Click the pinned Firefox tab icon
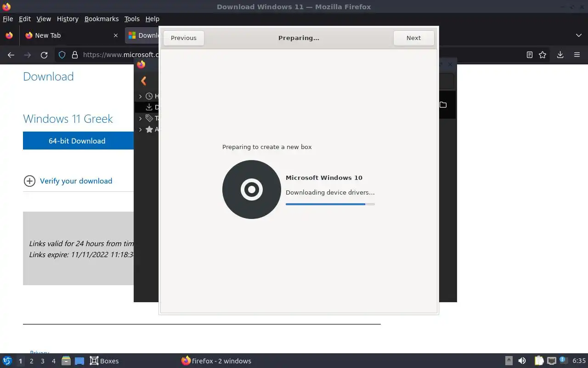 [x=9, y=35]
